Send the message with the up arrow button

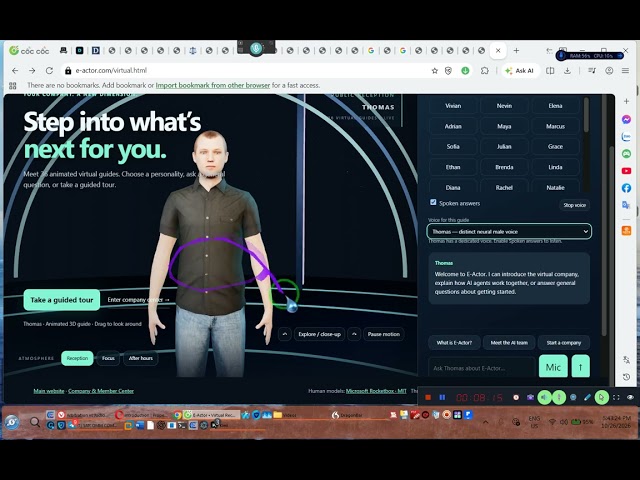tap(580, 367)
